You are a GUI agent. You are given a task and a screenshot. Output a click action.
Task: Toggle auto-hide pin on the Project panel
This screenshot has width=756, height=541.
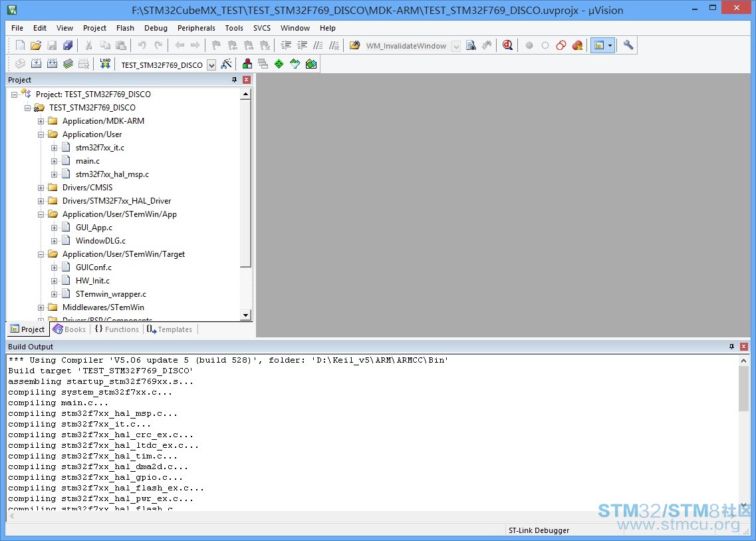[x=234, y=80]
